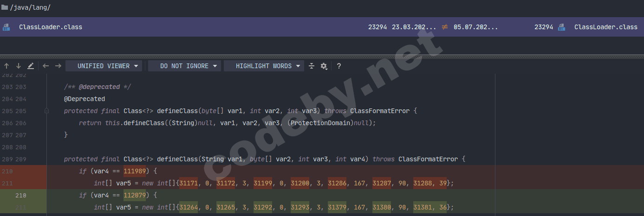Click the right arrow compare next file

[x=58, y=66]
